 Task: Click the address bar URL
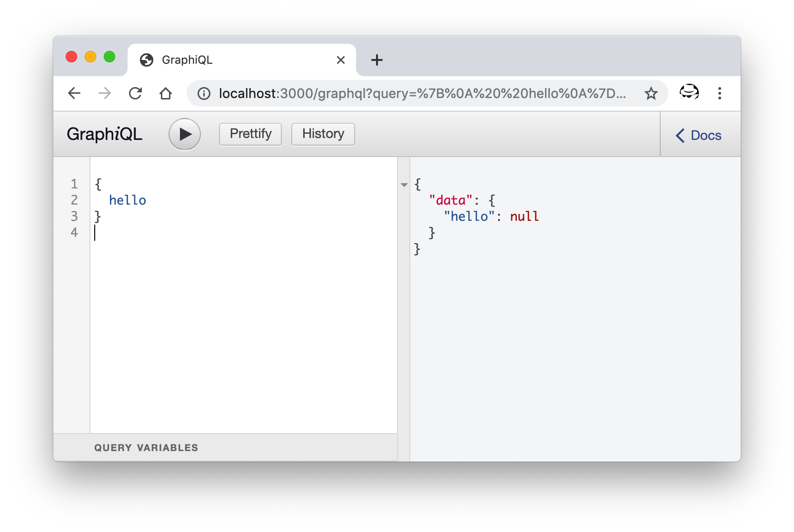[x=422, y=93]
